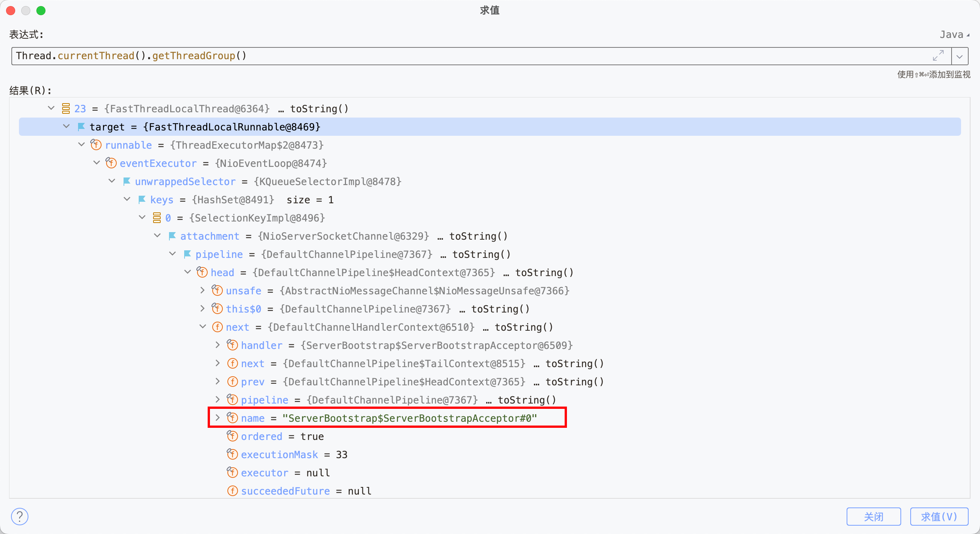Click the field icon beside executionMask

pos(232,454)
